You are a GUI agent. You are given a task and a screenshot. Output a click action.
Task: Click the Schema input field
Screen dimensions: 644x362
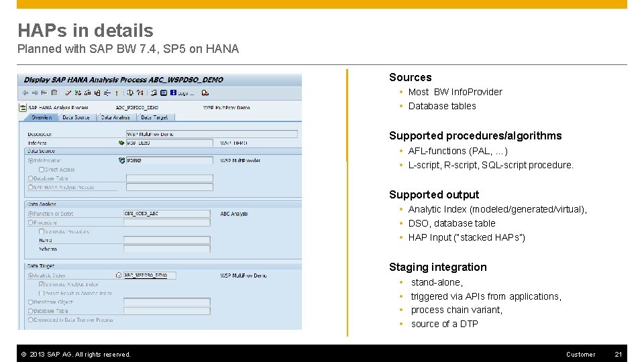pos(167,249)
